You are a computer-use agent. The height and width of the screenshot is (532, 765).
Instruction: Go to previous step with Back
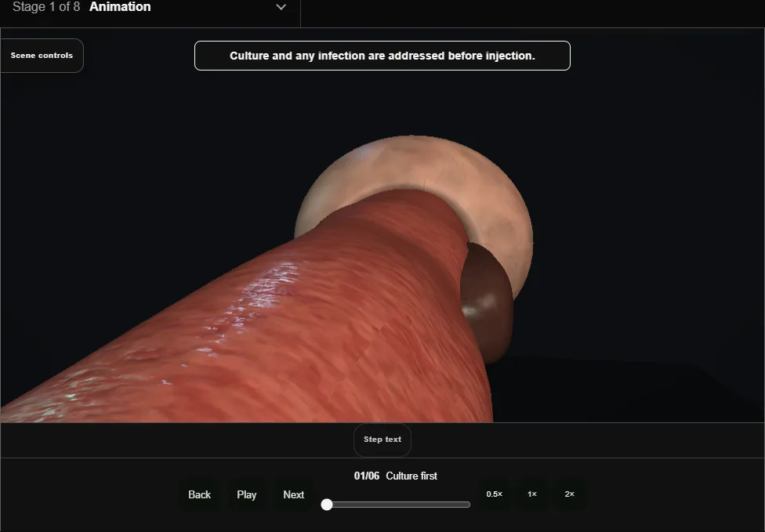200,495
